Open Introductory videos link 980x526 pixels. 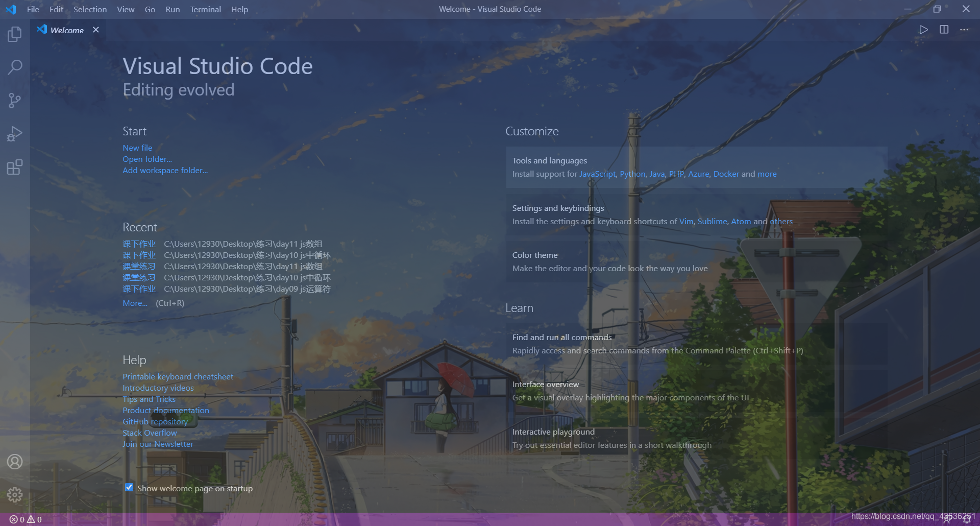[158, 388]
